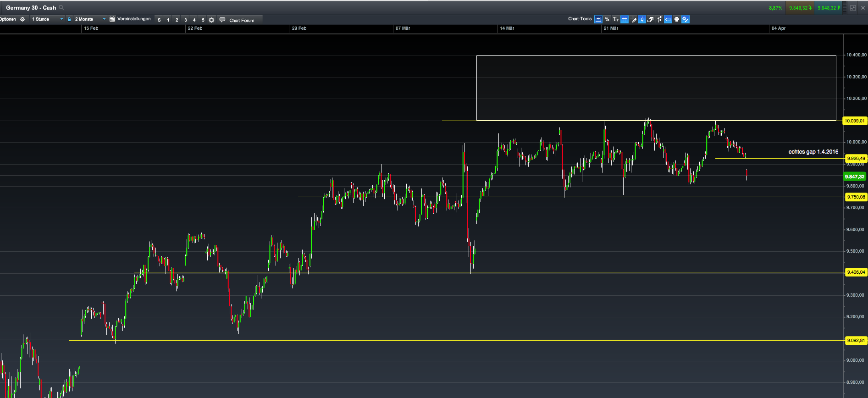
Task: Toggle the chart settings gear-pencil icon
Action: (686, 19)
